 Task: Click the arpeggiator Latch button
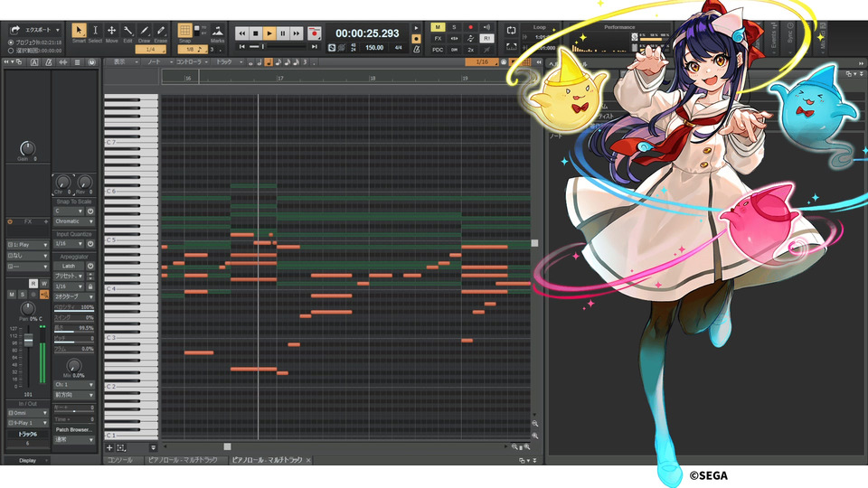point(69,266)
